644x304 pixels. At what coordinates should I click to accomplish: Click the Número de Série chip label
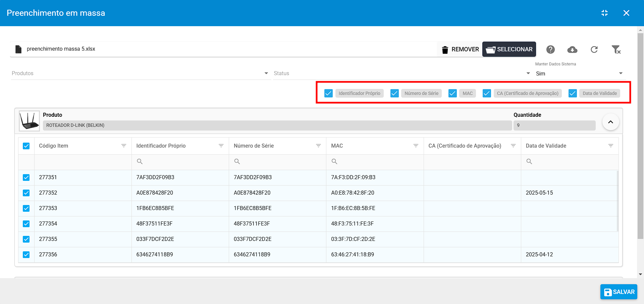click(421, 93)
